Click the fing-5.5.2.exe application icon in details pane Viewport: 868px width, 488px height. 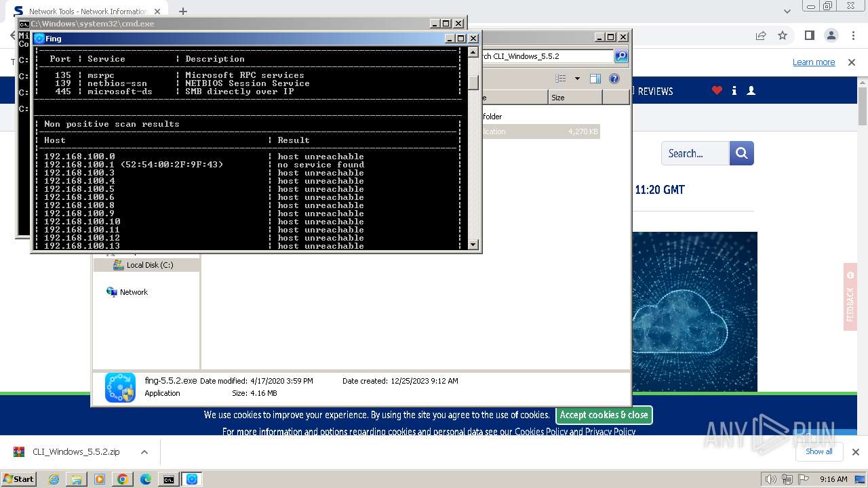[x=120, y=388]
